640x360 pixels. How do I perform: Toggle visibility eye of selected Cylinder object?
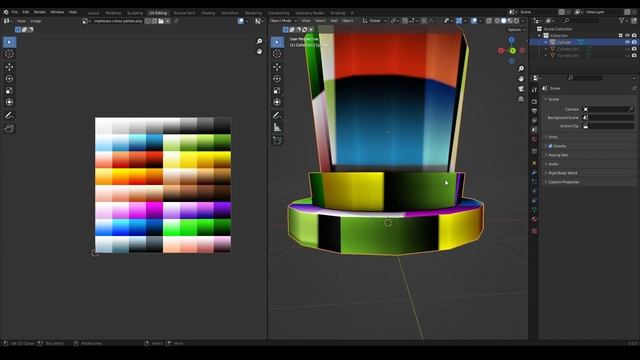627,42
